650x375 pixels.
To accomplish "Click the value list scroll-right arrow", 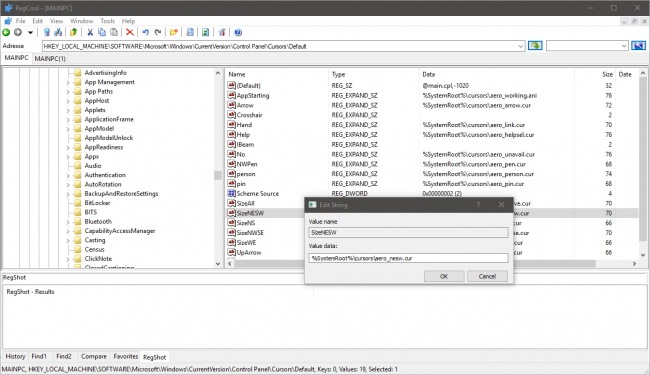I will [x=634, y=264].
